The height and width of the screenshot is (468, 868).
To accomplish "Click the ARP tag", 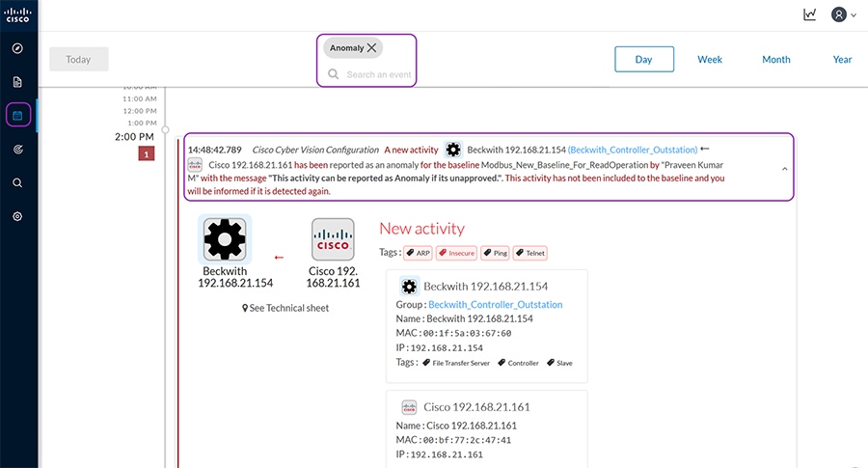I will (x=418, y=253).
